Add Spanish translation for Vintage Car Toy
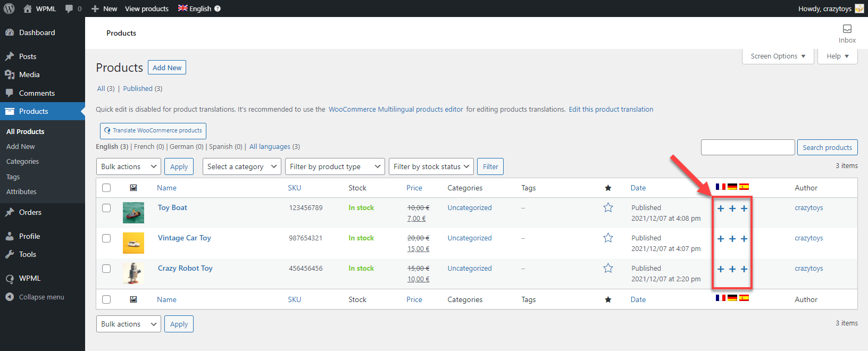This screenshot has width=868, height=351. [744, 239]
